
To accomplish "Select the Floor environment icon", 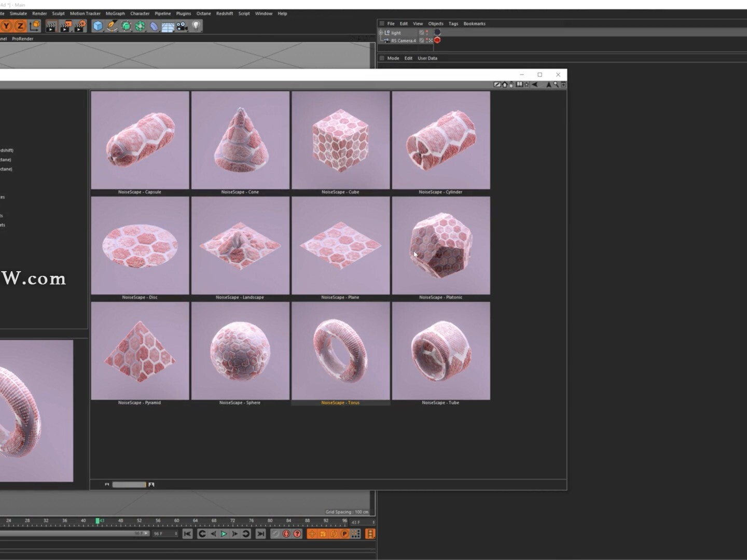I will tap(168, 25).
